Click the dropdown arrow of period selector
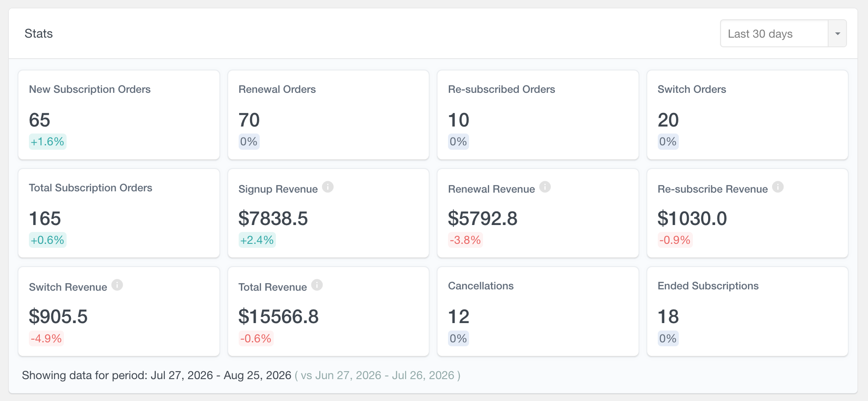 (837, 33)
